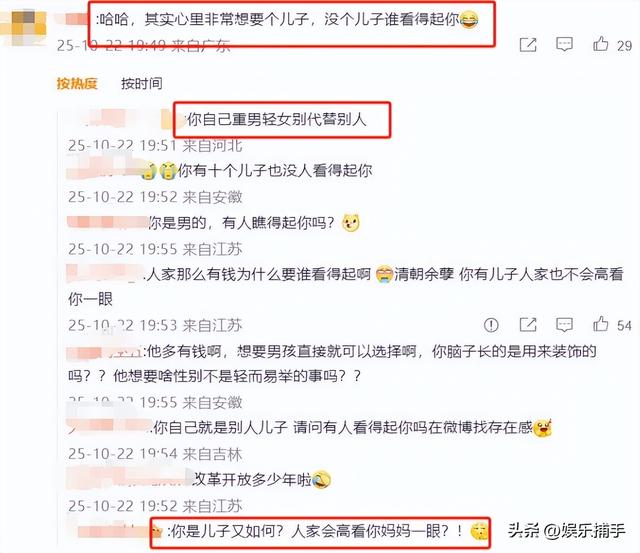The height and width of the screenshot is (553, 640).
Task: Click blurred username before 你是男的
Action: 108,223
